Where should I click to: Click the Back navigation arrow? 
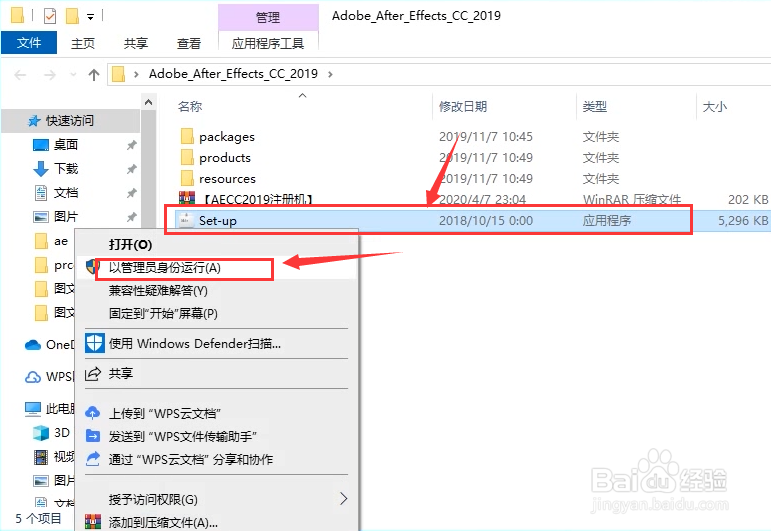[x=21, y=75]
